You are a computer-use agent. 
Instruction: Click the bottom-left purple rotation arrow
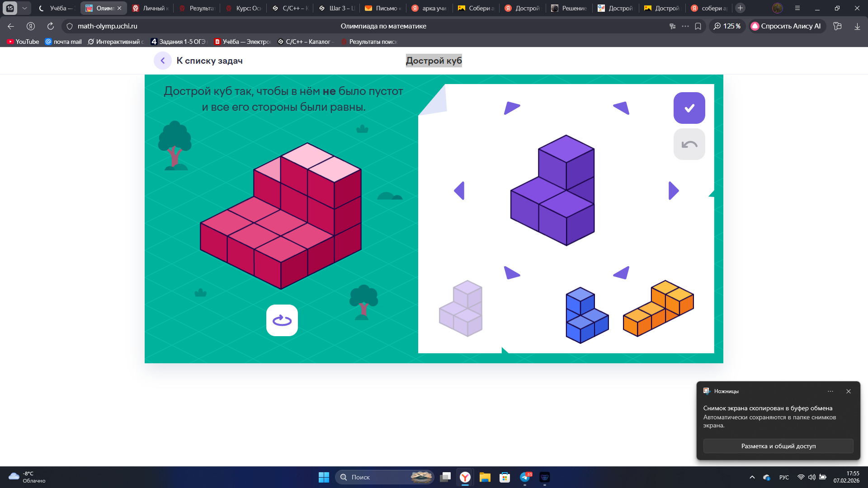click(x=511, y=273)
